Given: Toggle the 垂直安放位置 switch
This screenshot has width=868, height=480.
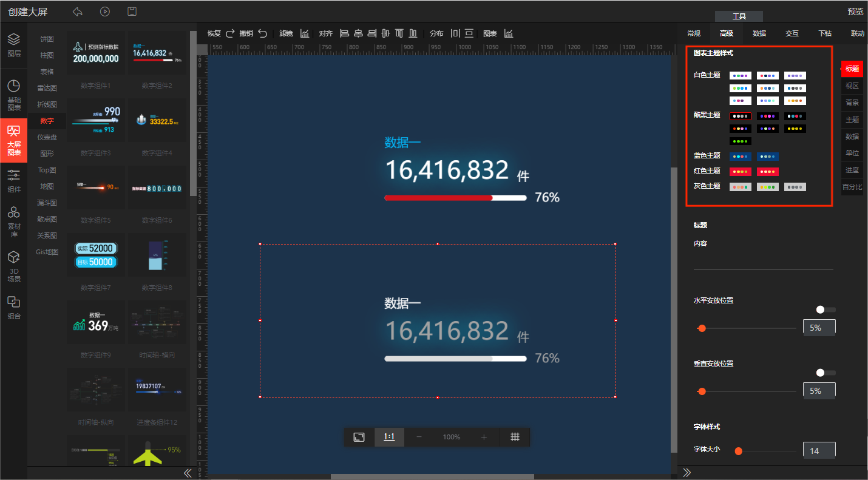Looking at the screenshot, I should click(x=825, y=373).
